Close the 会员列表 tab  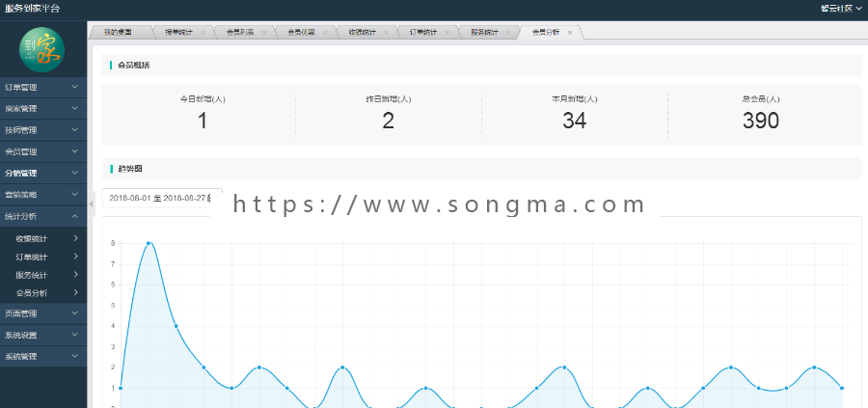click(x=264, y=33)
